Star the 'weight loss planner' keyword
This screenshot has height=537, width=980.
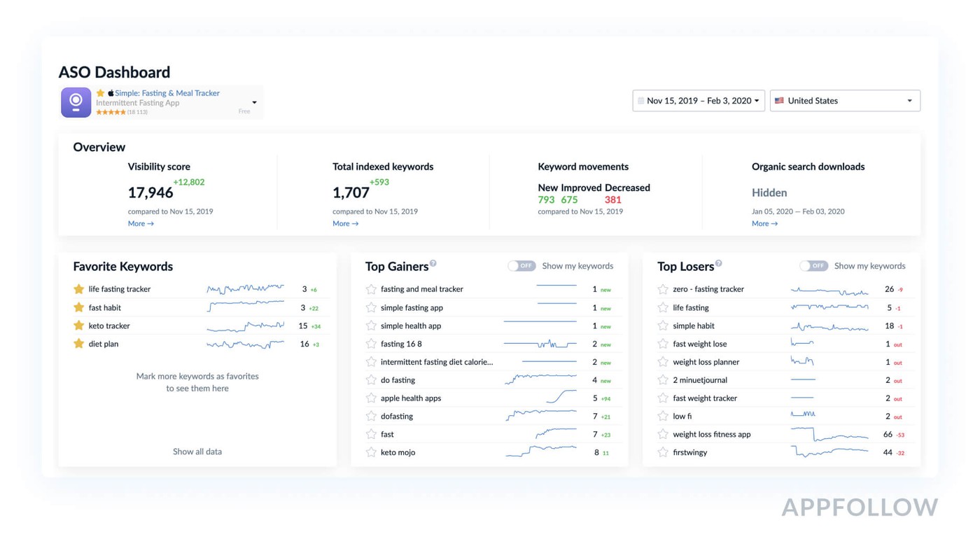click(x=663, y=362)
